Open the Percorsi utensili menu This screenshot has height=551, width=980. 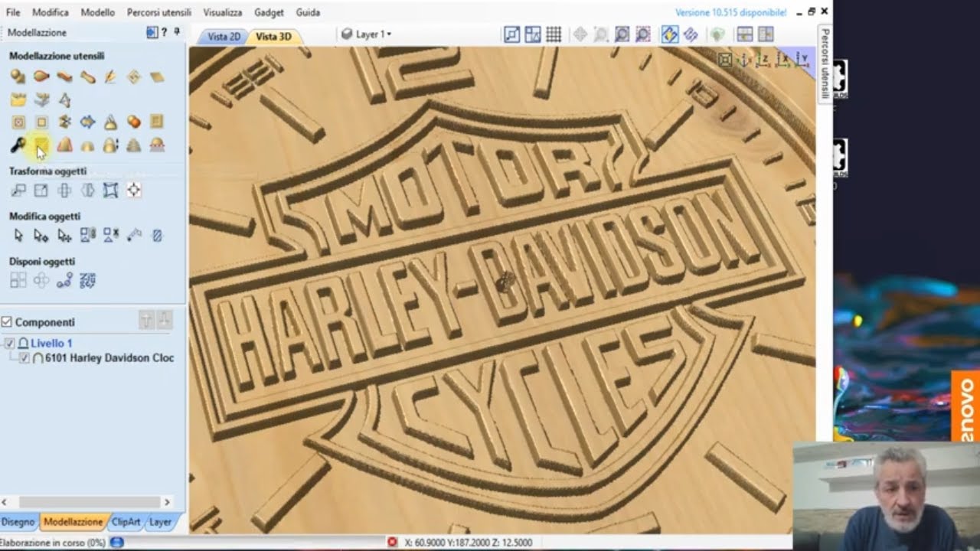(159, 12)
